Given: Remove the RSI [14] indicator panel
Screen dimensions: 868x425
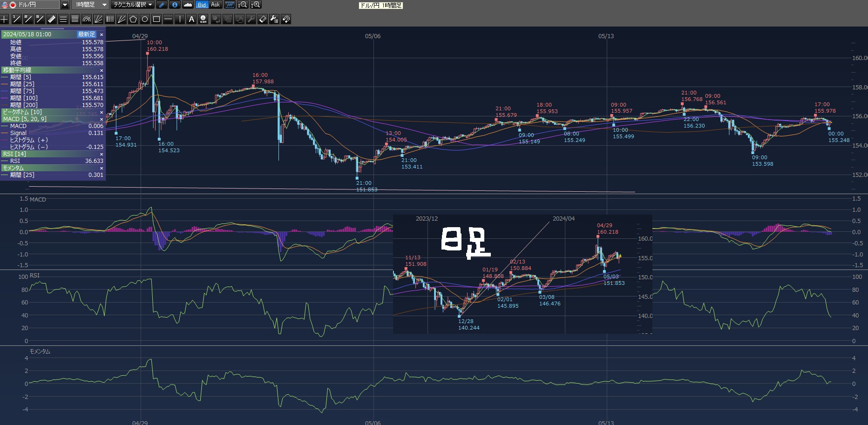Looking at the screenshot, I should [102, 154].
